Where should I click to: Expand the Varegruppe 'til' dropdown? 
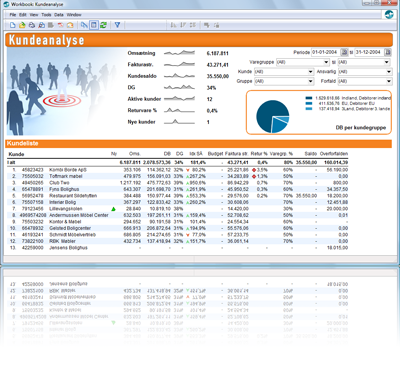coord(386,62)
